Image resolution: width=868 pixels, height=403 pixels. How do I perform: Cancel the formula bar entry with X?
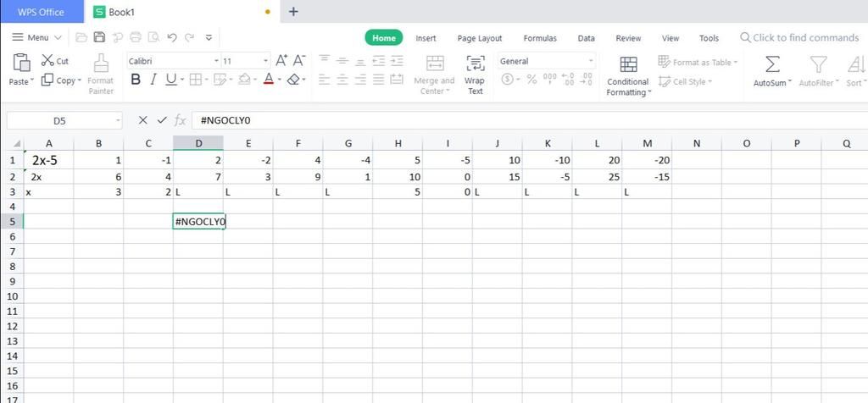click(142, 120)
